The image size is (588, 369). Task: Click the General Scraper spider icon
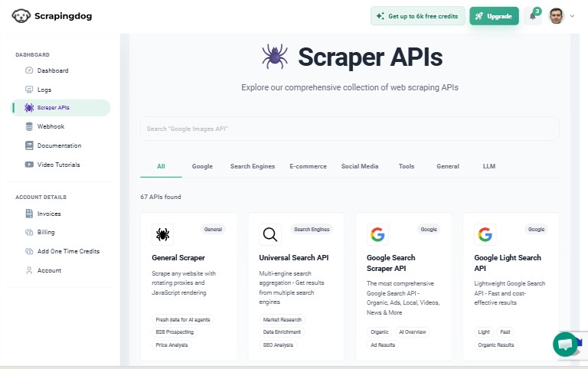tap(163, 234)
